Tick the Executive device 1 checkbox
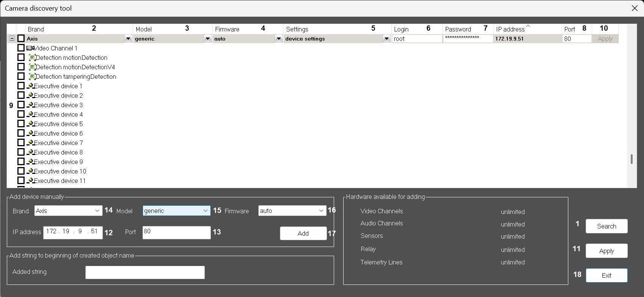This screenshot has height=297, width=644. click(21, 86)
